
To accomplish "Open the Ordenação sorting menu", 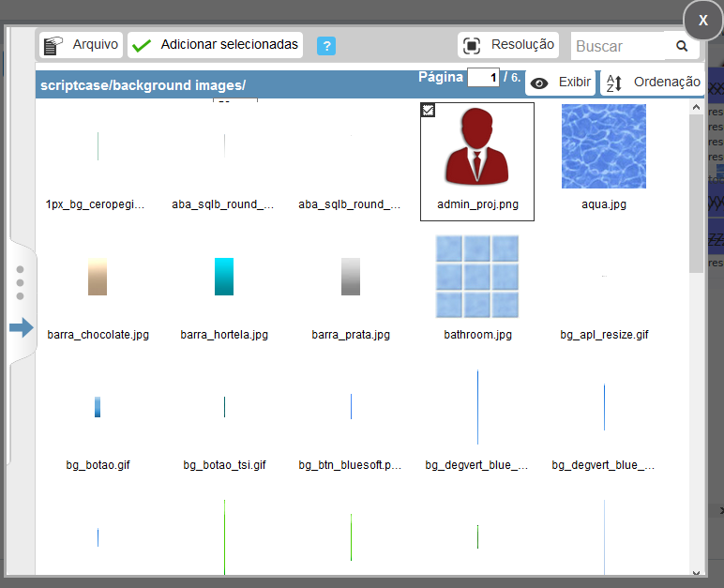I will pos(653,83).
